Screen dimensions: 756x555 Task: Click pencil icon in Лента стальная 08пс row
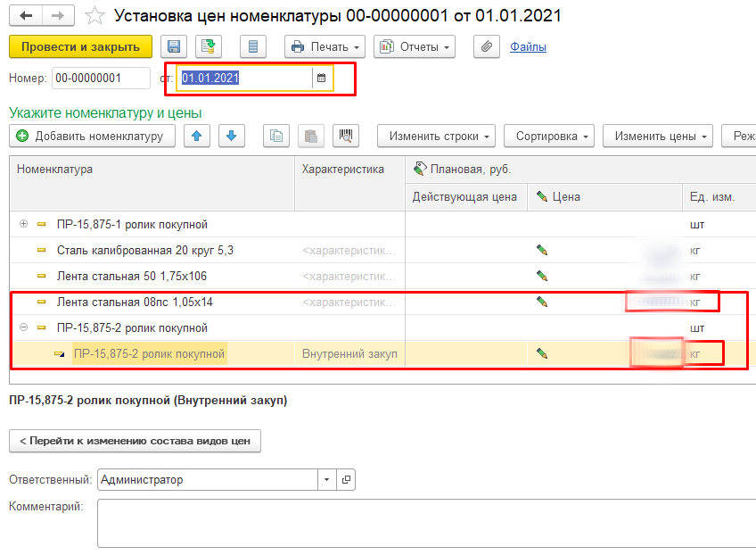tap(542, 302)
